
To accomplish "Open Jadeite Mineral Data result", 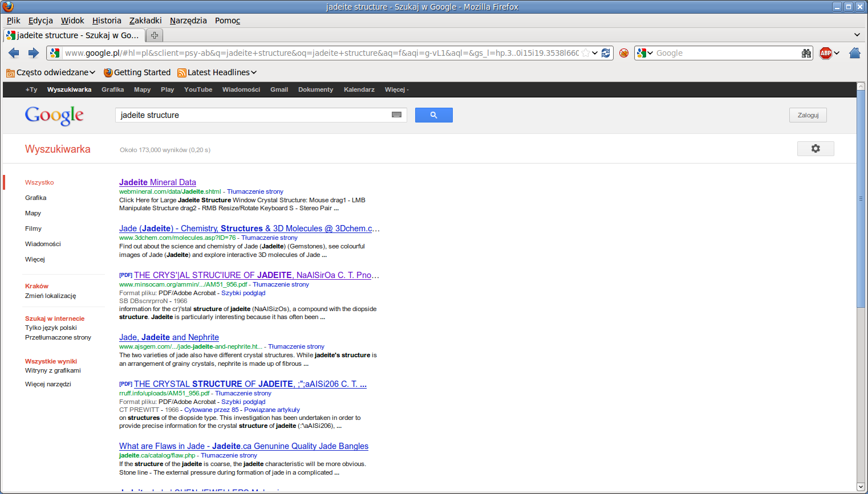I will [x=157, y=182].
